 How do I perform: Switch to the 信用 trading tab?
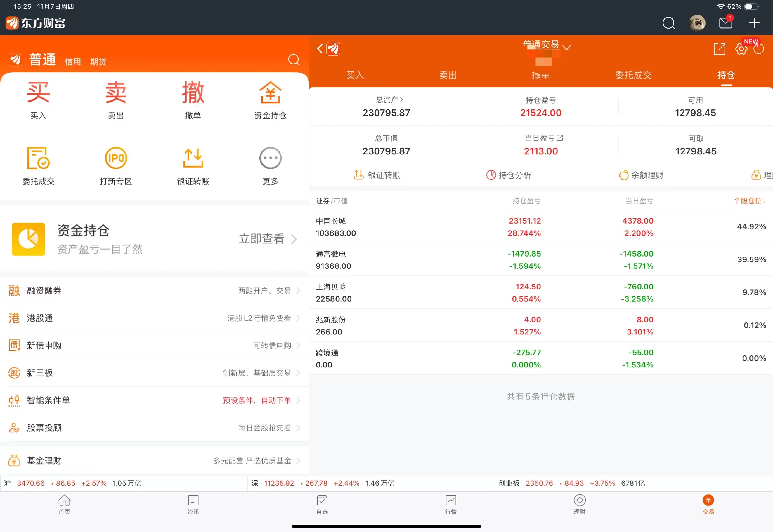point(73,61)
